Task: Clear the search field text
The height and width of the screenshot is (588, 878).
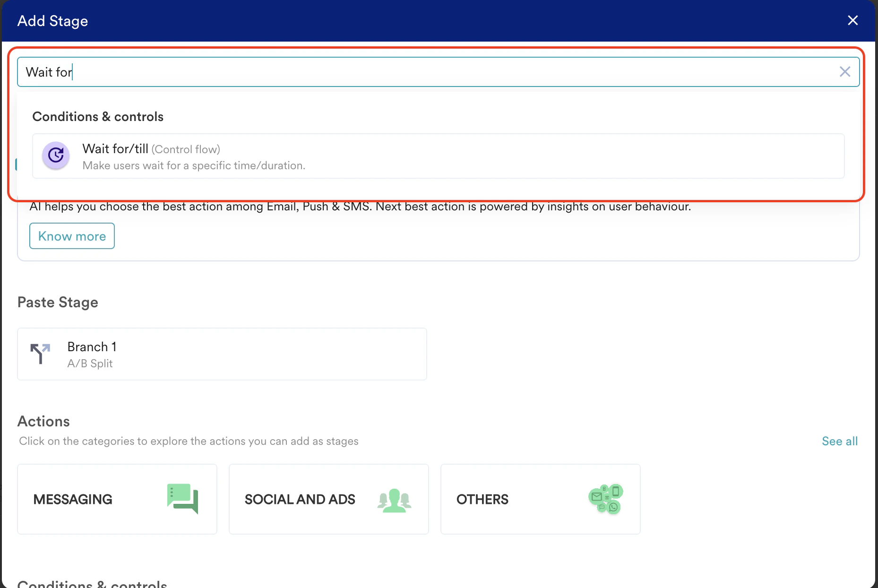Action: click(844, 72)
